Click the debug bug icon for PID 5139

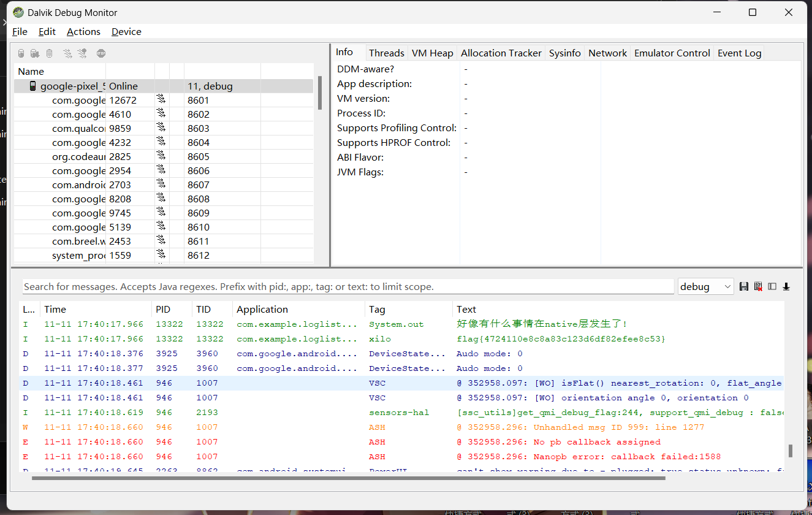click(161, 227)
